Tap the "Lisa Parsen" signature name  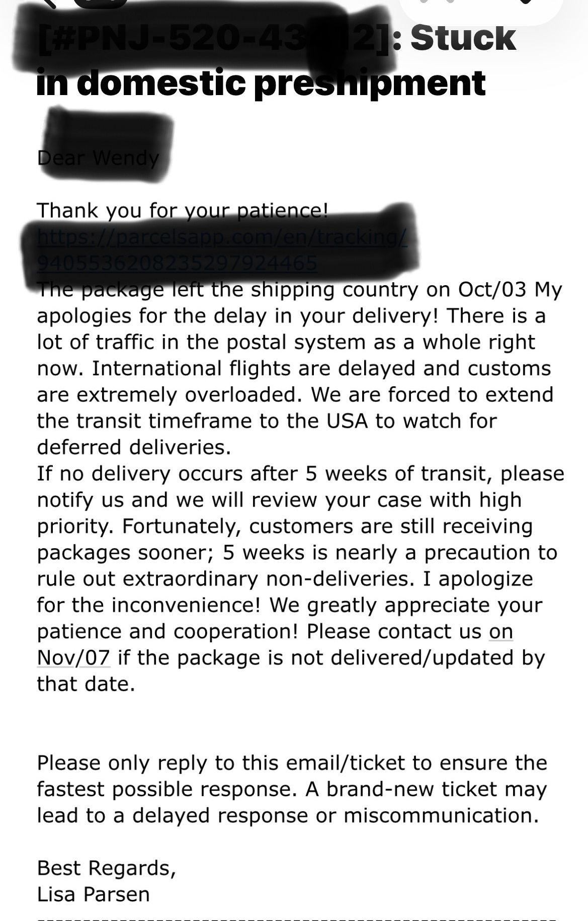[x=94, y=894]
